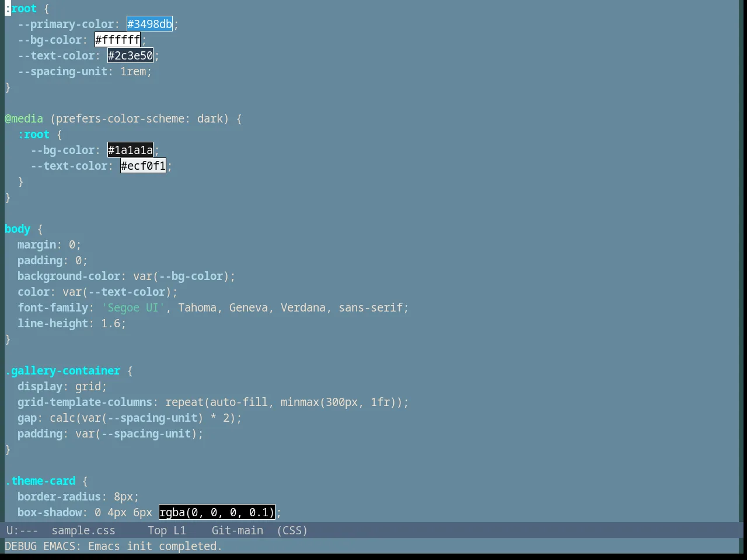747x560 pixels.
Task: Click repeat(auto-fill, text
Action: [220, 402]
